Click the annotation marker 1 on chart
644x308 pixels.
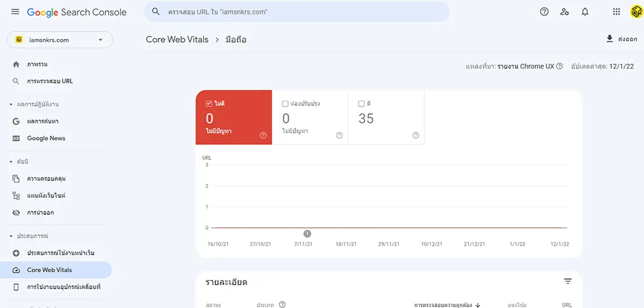pos(307,234)
